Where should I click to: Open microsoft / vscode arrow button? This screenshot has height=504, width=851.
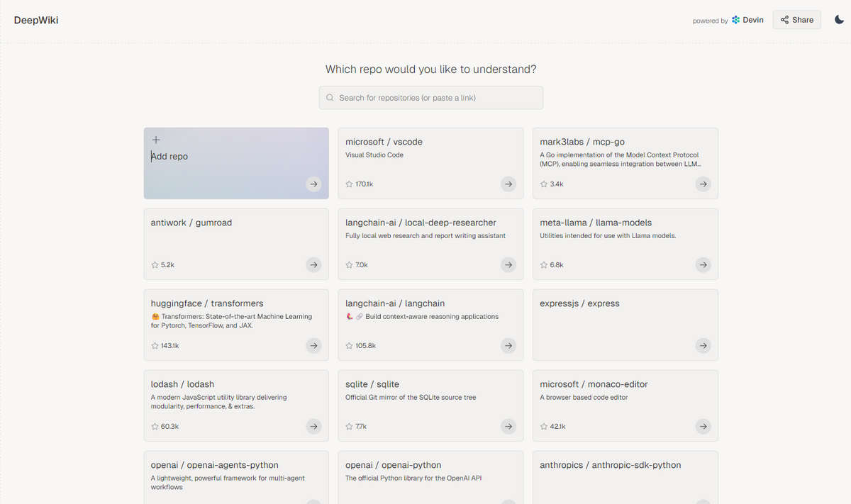[508, 184]
